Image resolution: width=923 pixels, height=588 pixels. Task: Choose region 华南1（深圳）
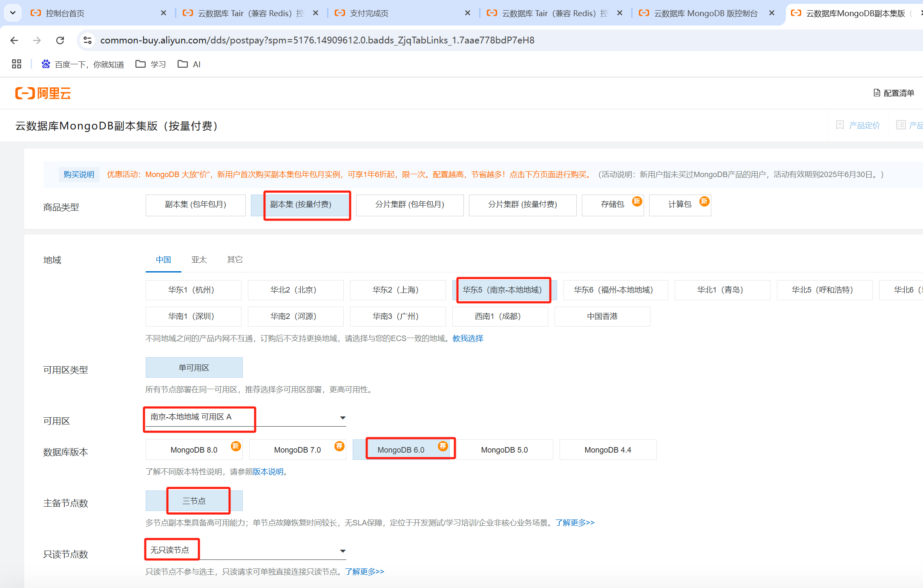pyautogui.click(x=193, y=316)
